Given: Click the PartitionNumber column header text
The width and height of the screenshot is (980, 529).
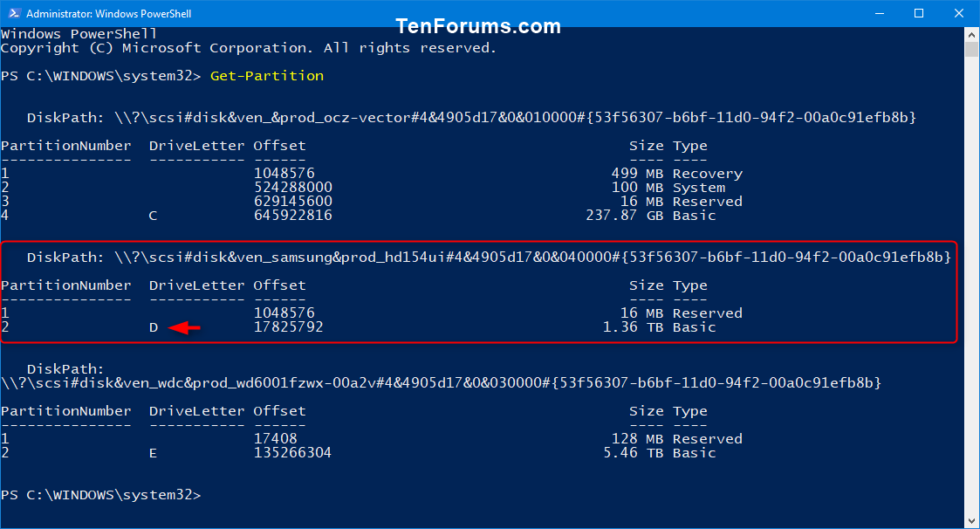Looking at the screenshot, I should tap(65, 145).
